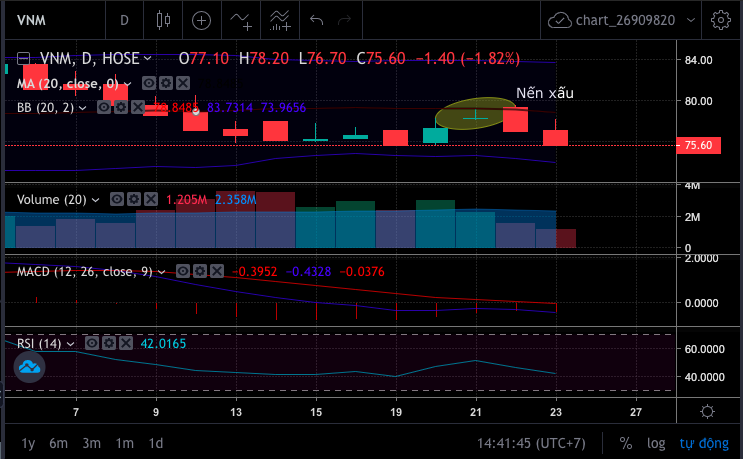The image size is (743, 459).
Task: Open the candlestick chart style selector
Action: (x=163, y=20)
